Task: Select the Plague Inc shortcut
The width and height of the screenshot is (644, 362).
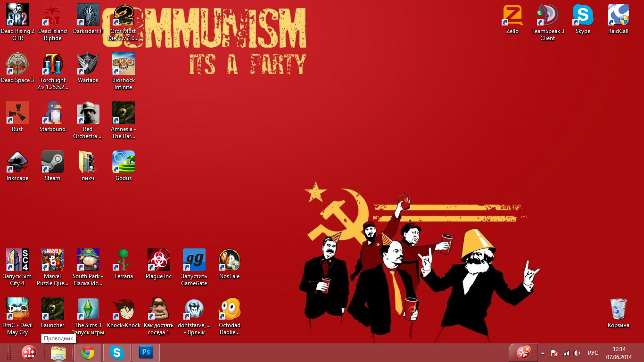Action: pyautogui.click(x=159, y=260)
